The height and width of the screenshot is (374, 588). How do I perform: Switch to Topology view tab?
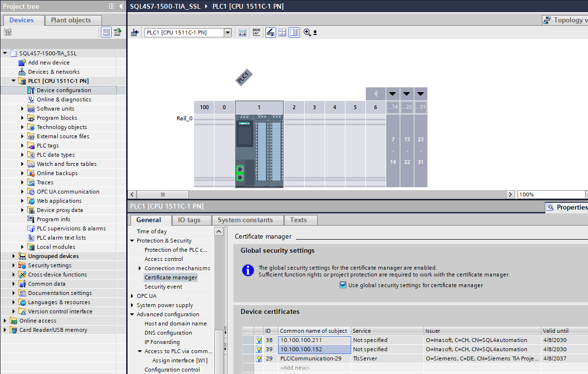click(565, 20)
